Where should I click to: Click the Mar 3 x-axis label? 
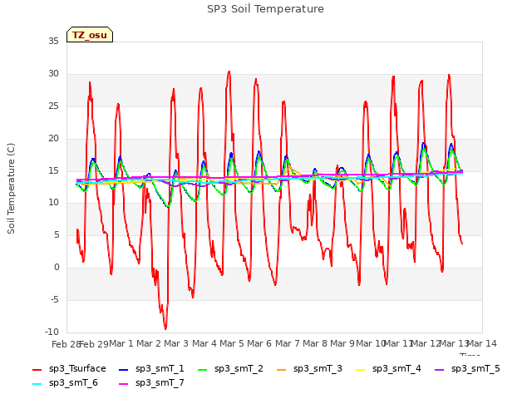[x=176, y=343]
